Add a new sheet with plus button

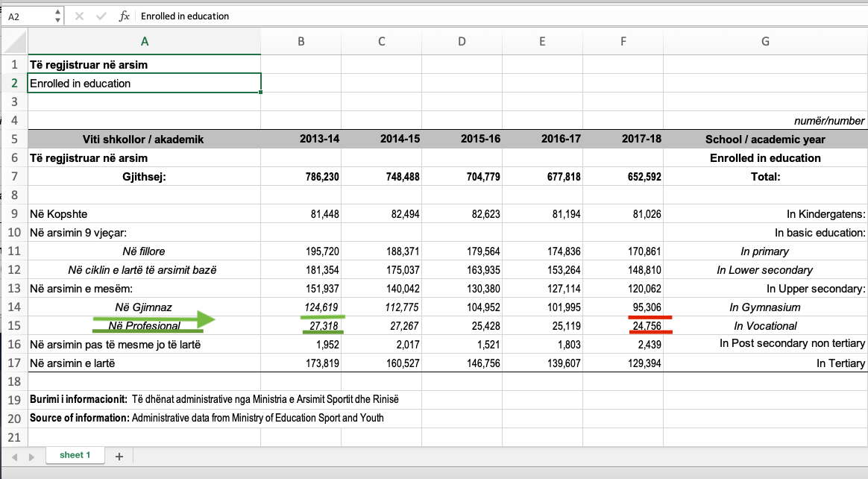tap(119, 456)
